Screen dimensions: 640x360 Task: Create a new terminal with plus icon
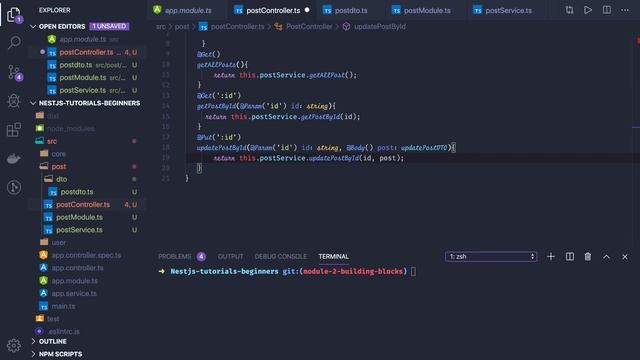click(x=551, y=257)
